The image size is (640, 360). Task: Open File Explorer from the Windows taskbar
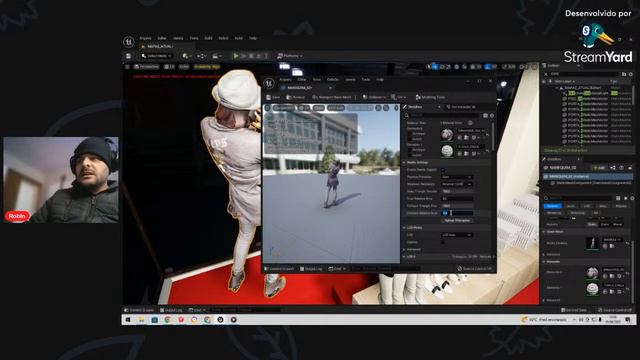pos(141,320)
